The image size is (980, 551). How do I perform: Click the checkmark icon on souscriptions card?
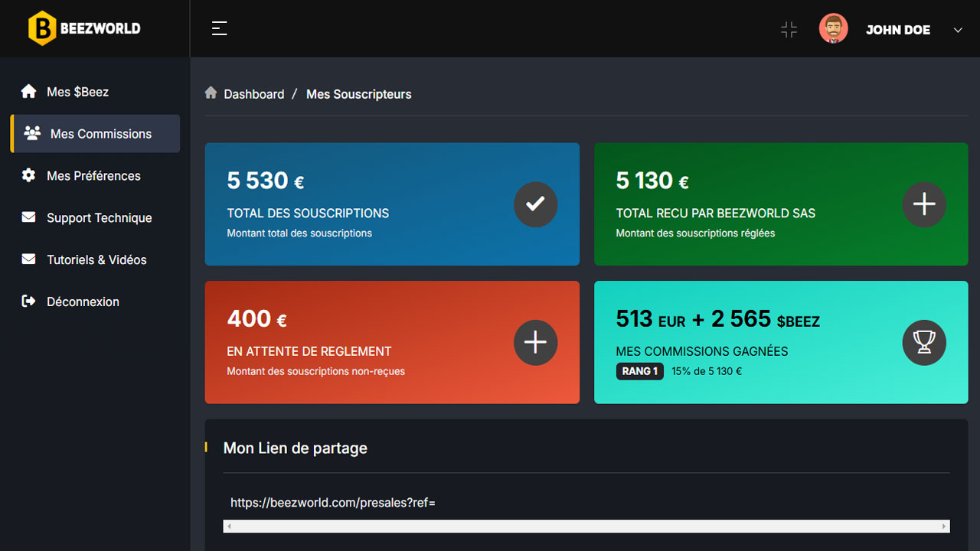coord(535,204)
